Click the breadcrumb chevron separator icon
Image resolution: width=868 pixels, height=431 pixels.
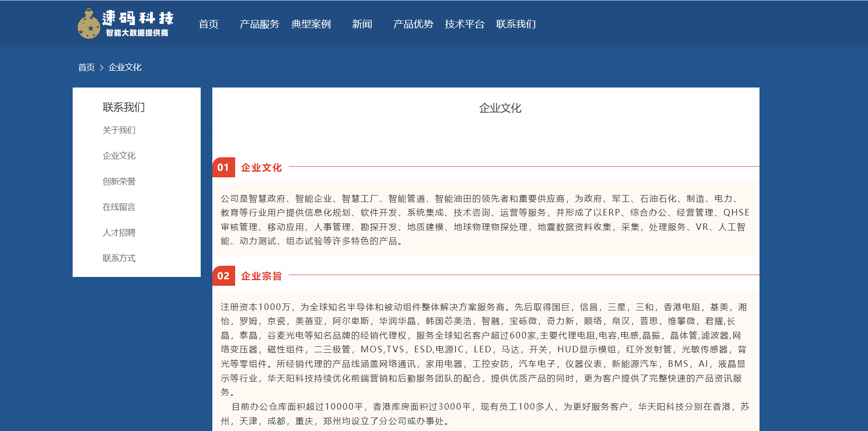coord(102,68)
